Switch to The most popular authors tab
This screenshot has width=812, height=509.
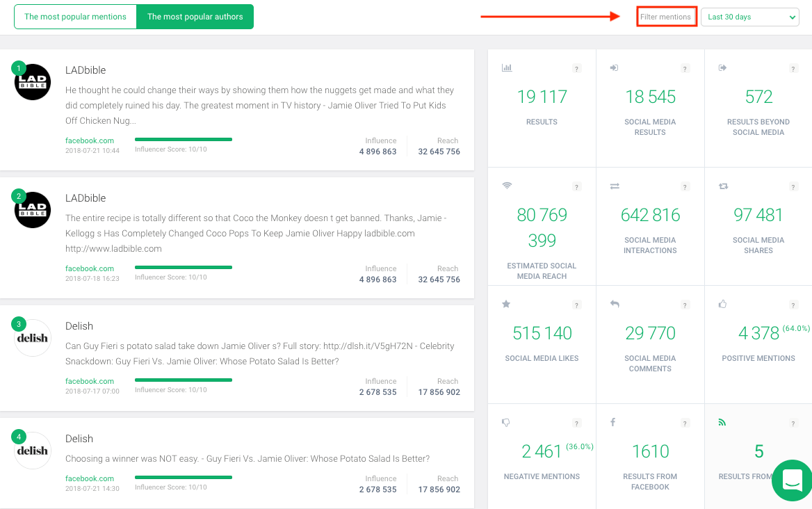tap(195, 16)
